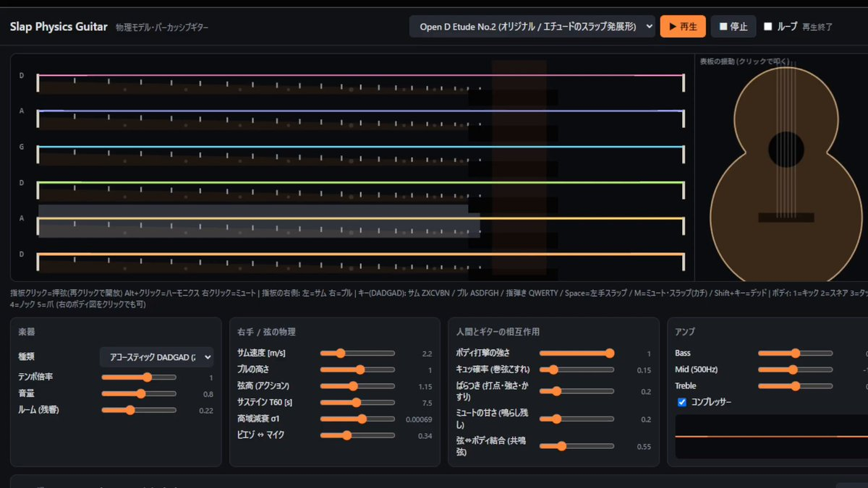Tap the guitar body sound hole
The image size is (868, 488).
[786, 150]
